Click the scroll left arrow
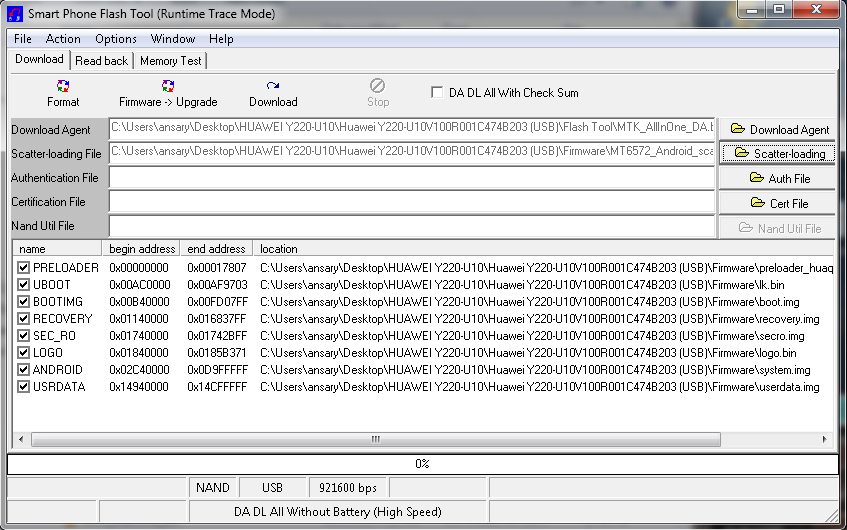The image size is (847, 530). [21, 439]
